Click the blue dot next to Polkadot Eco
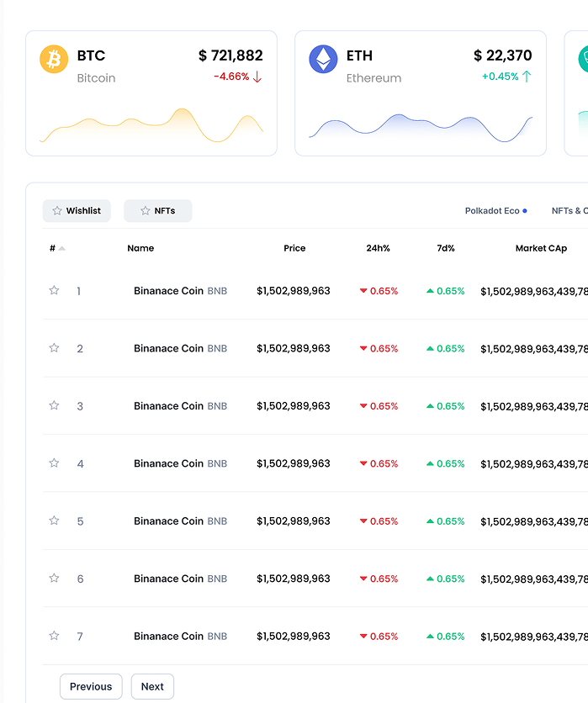588x703 pixels. pos(525,211)
